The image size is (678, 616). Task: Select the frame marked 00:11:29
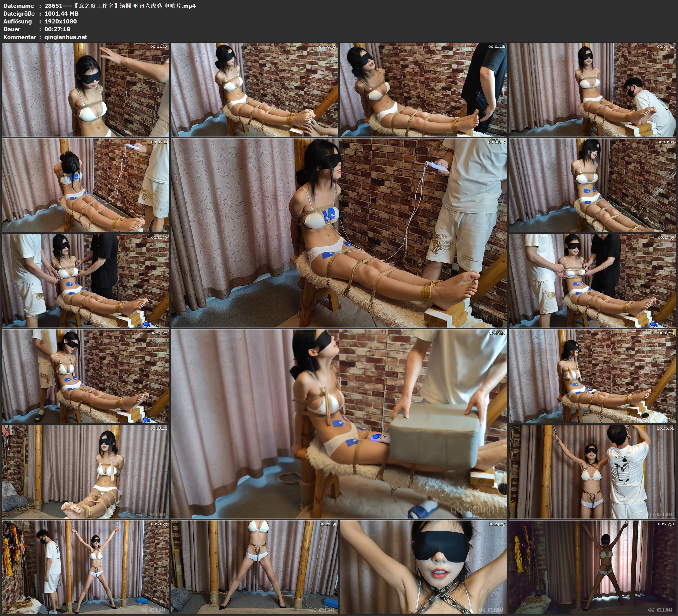click(x=85, y=280)
